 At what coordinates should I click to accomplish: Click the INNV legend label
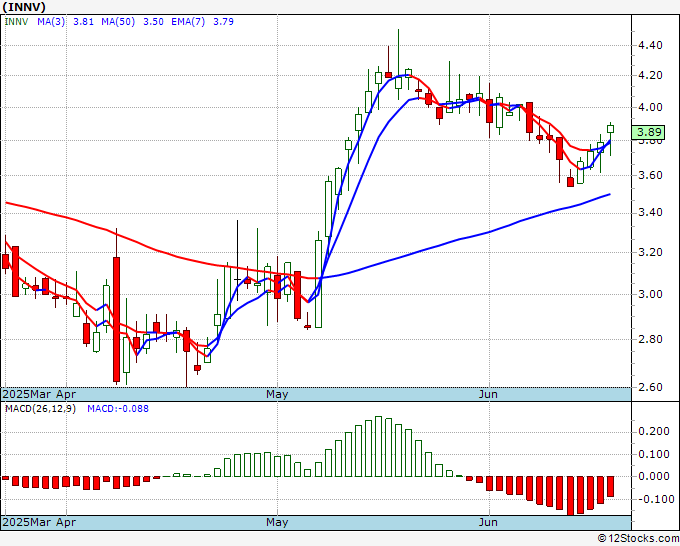coord(16,22)
